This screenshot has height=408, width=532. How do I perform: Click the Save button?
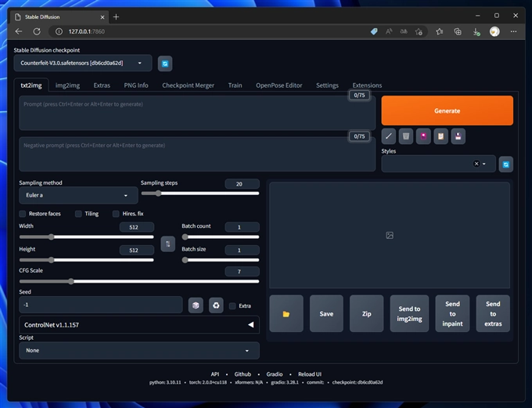point(326,313)
